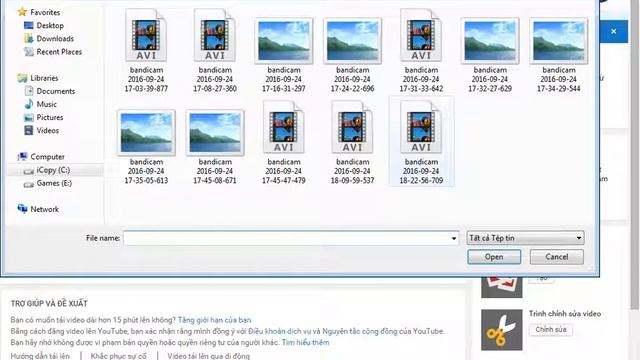Click 'Trình chỉnh sửa video' heading
This screenshot has width=640, height=360.
coord(565,313)
